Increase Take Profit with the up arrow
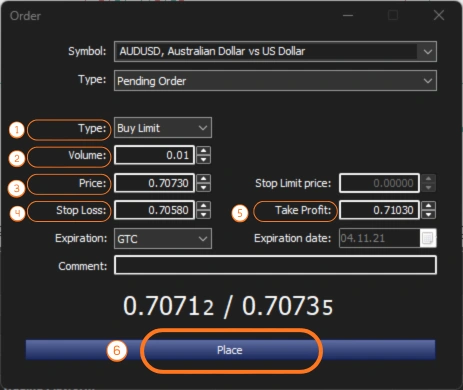 pyautogui.click(x=428, y=206)
